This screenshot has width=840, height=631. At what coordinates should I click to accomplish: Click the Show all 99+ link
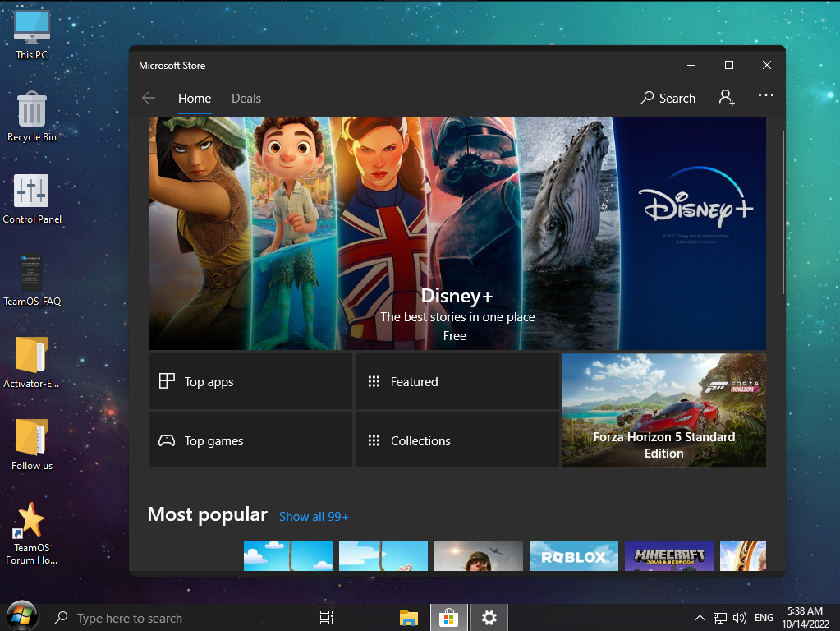pyautogui.click(x=314, y=517)
